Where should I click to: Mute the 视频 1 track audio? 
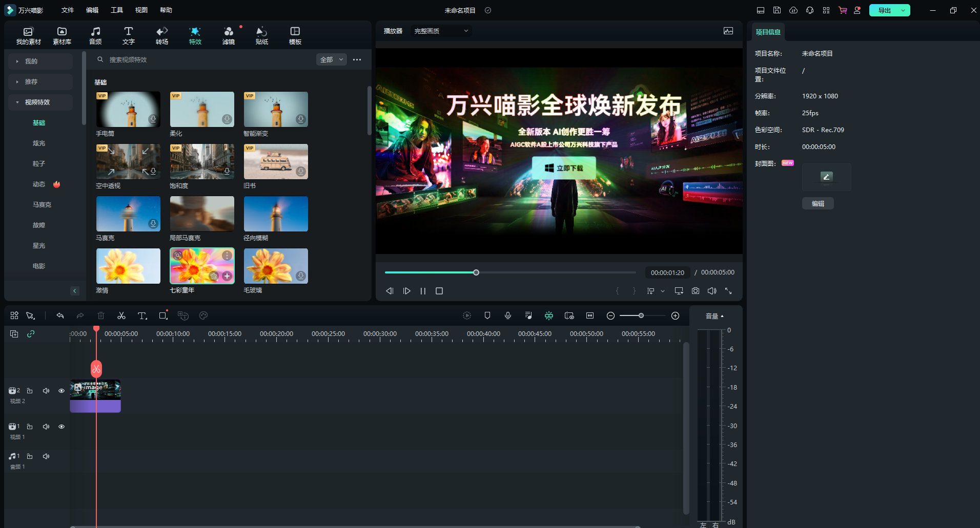click(x=46, y=427)
